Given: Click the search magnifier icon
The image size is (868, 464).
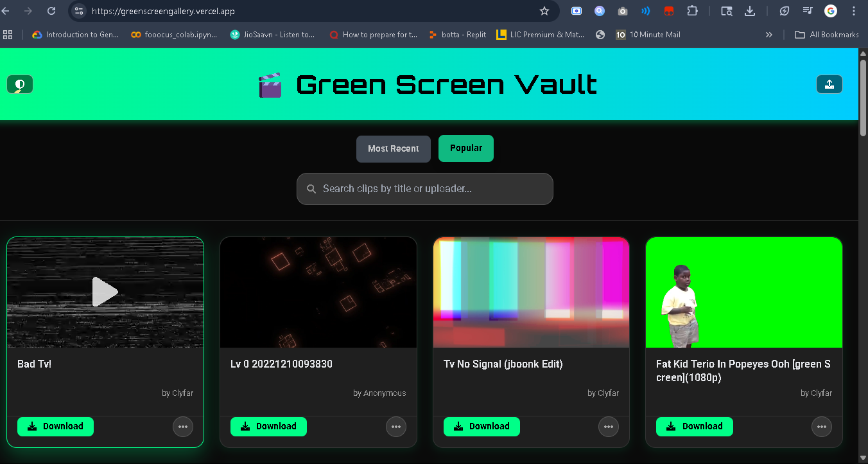Looking at the screenshot, I should pyautogui.click(x=311, y=188).
